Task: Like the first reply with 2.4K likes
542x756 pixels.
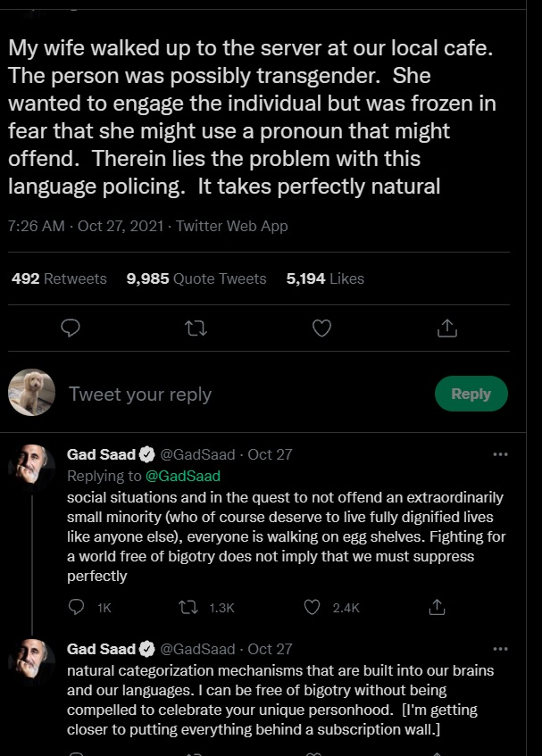Action: click(313, 607)
